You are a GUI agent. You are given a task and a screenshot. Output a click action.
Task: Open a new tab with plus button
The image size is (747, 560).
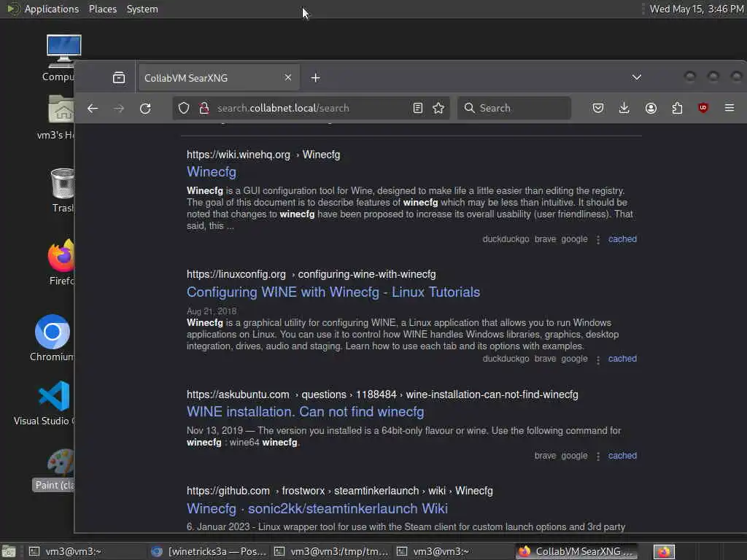pyautogui.click(x=315, y=77)
